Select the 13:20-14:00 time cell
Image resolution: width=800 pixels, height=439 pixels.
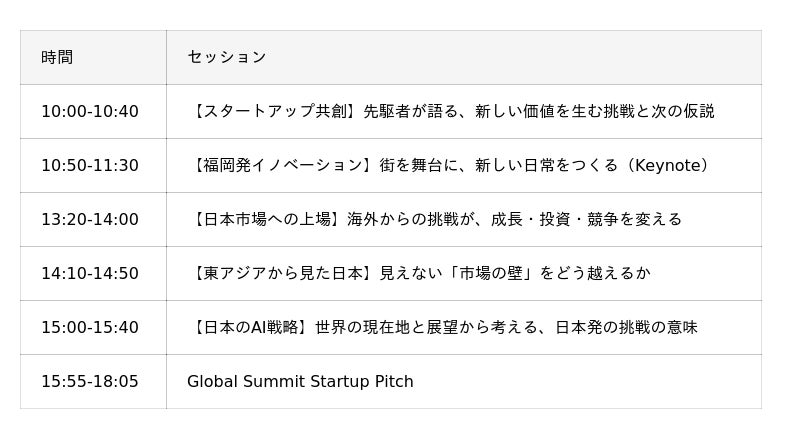point(93,220)
